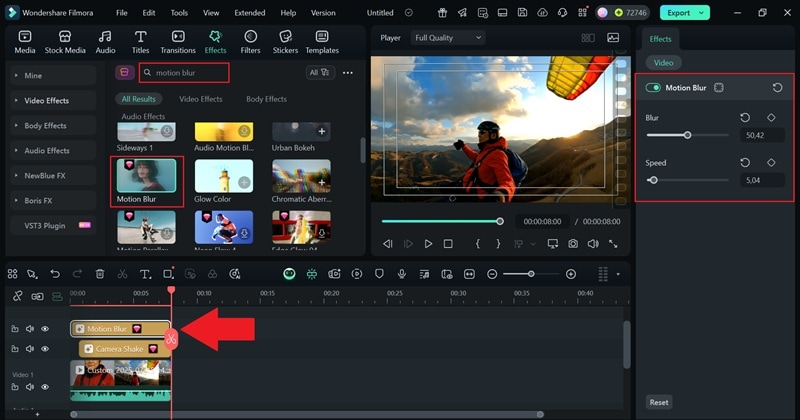Lock the Motion Blur track
The height and width of the screenshot is (420, 800).
point(15,329)
